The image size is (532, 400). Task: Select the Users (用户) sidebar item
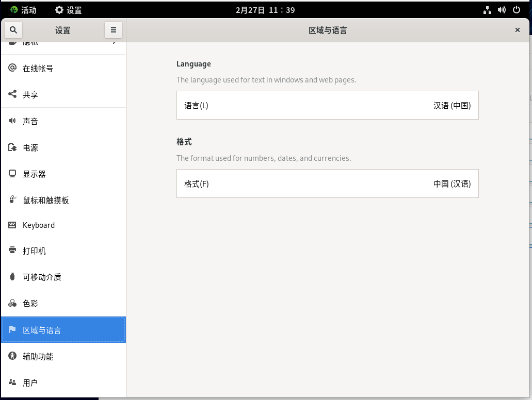[x=30, y=382]
